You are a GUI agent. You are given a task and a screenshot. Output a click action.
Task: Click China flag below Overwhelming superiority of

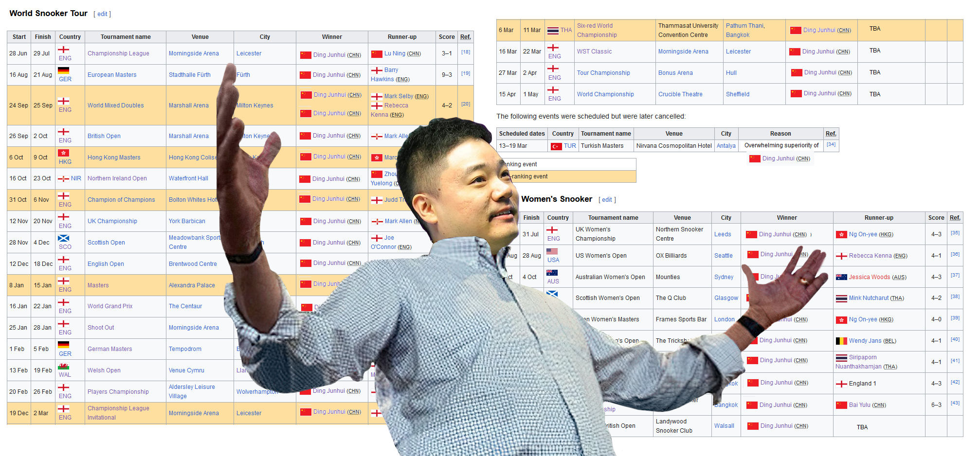click(x=755, y=159)
